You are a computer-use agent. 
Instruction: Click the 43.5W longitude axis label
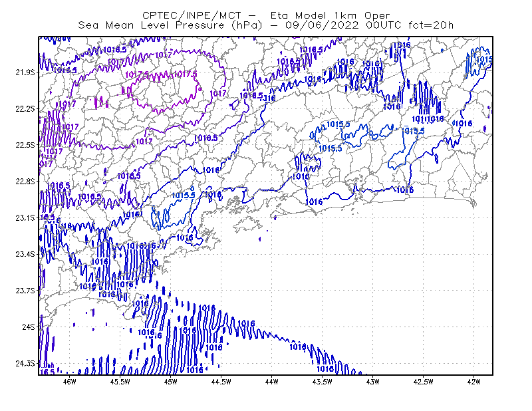pyautogui.click(x=323, y=382)
